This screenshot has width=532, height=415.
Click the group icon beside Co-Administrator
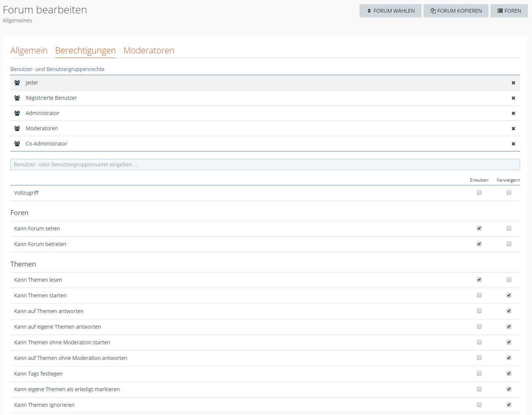17,144
